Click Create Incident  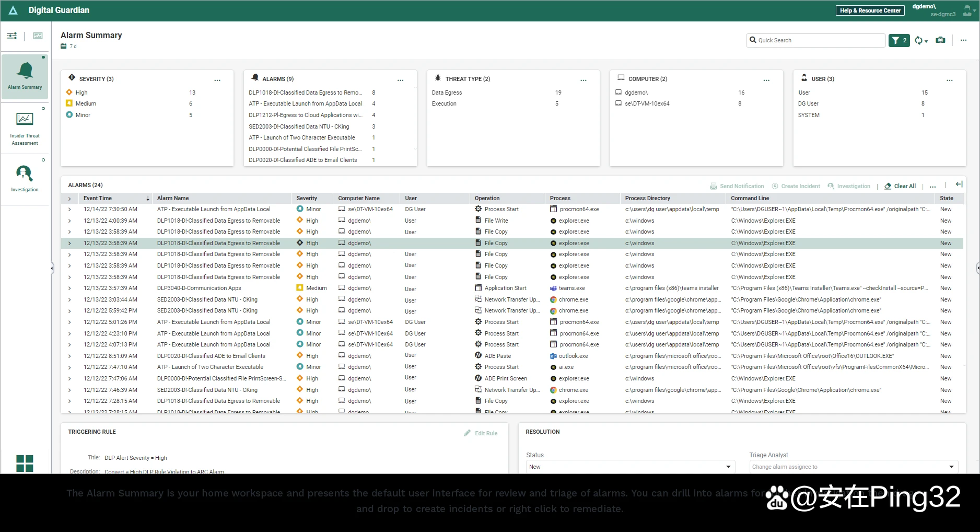pos(796,186)
